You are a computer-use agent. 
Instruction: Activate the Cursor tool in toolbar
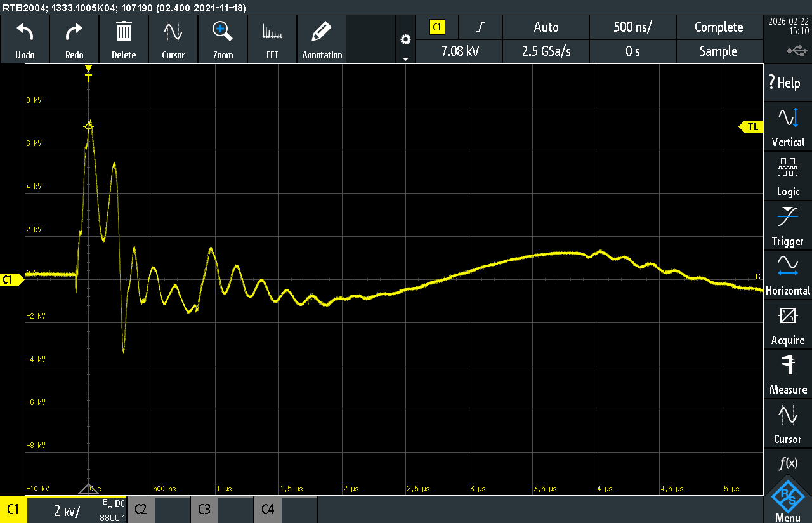click(173, 32)
